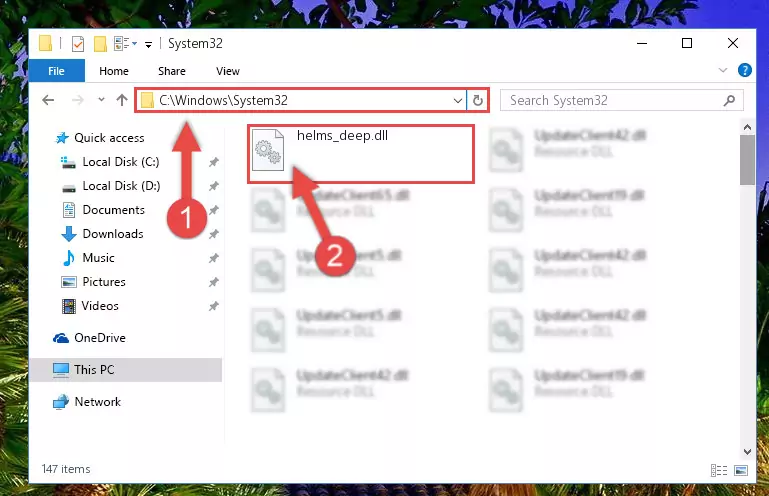Open Local Disk (D:) in sidebar
Viewport: 769px width, 496px height.
[x=121, y=186]
